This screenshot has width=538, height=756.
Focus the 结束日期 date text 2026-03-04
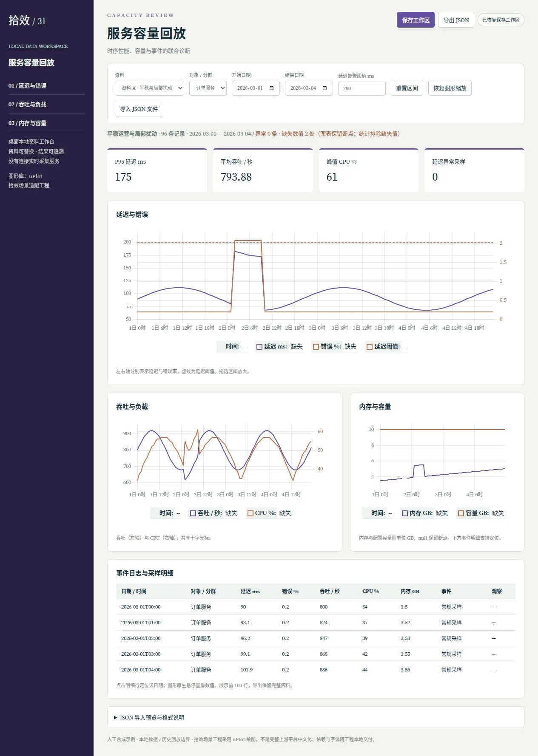click(x=303, y=88)
